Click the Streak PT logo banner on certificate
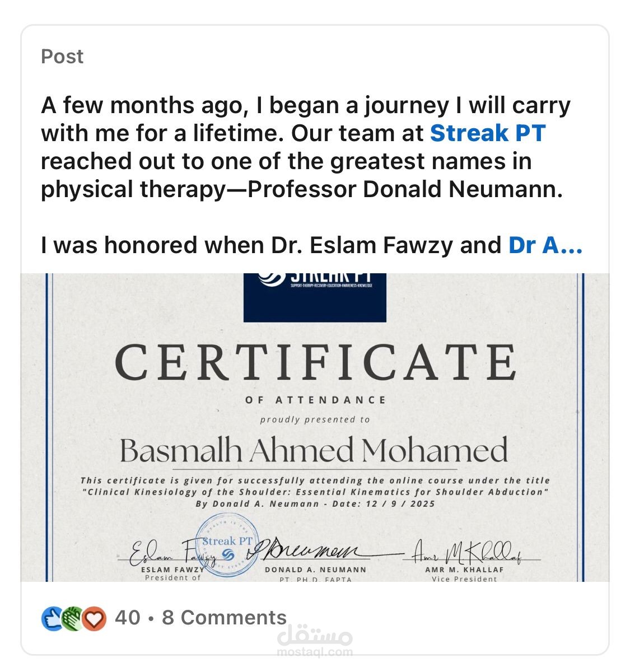This screenshot has height=672, width=630. [x=315, y=297]
